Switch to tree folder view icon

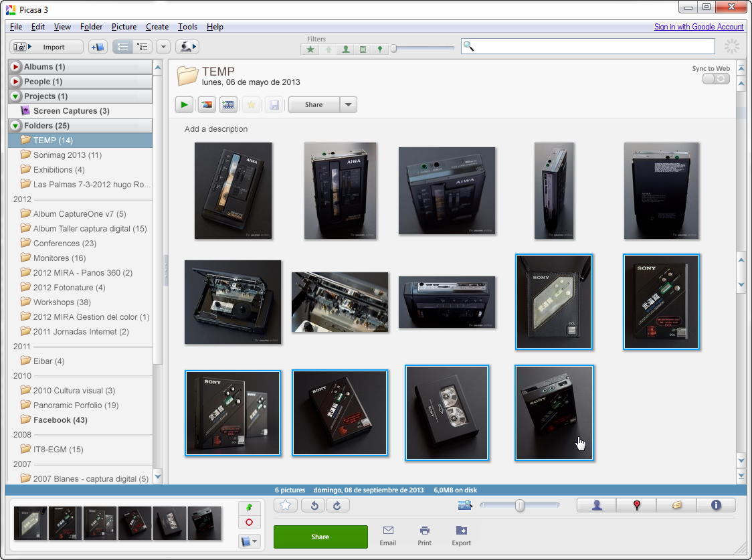(143, 47)
